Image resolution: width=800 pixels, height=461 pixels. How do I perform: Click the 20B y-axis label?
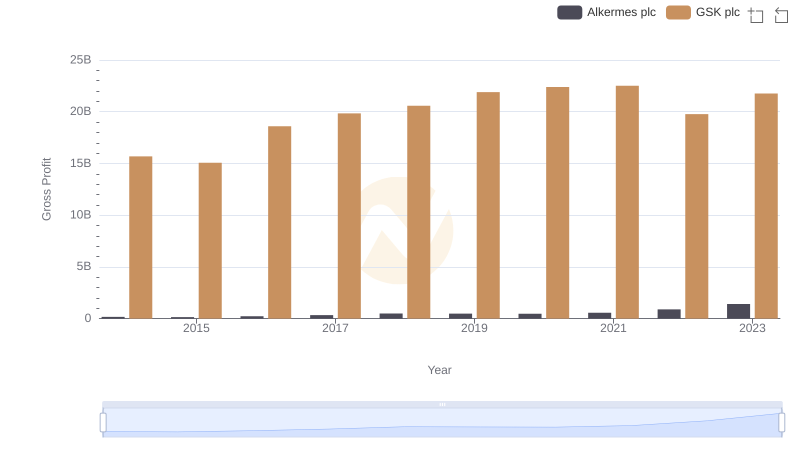[81, 112]
